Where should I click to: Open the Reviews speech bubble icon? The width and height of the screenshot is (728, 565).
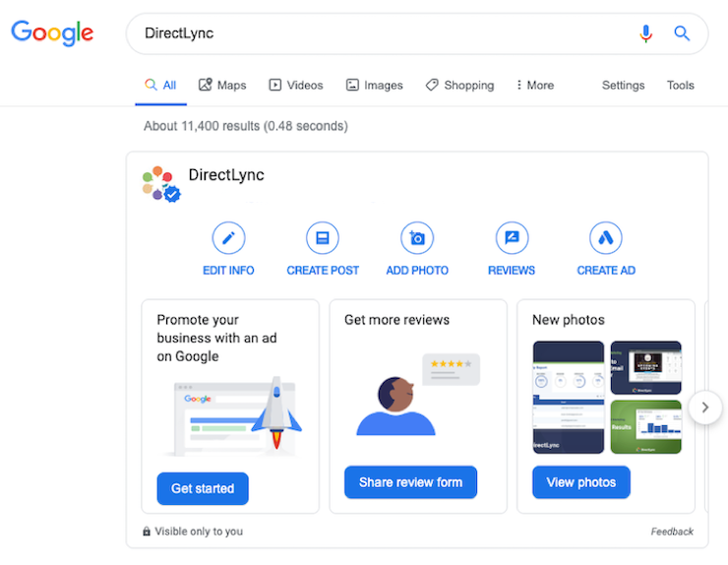[512, 238]
